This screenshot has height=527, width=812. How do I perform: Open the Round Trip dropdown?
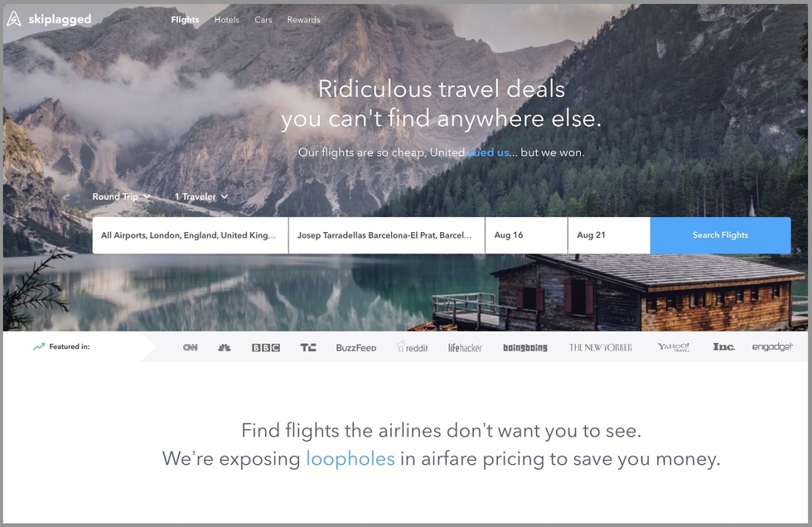[x=121, y=196]
